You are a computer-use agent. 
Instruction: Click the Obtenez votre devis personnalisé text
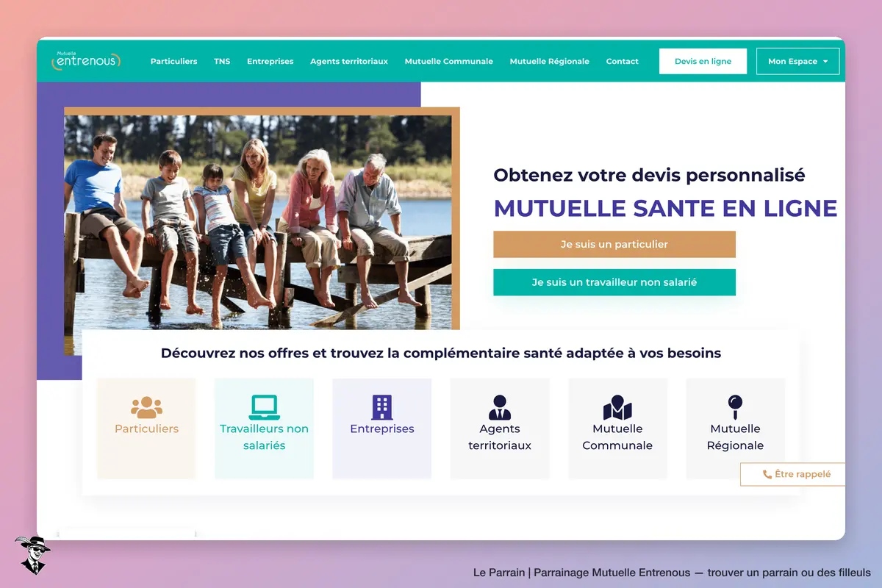[x=649, y=176]
